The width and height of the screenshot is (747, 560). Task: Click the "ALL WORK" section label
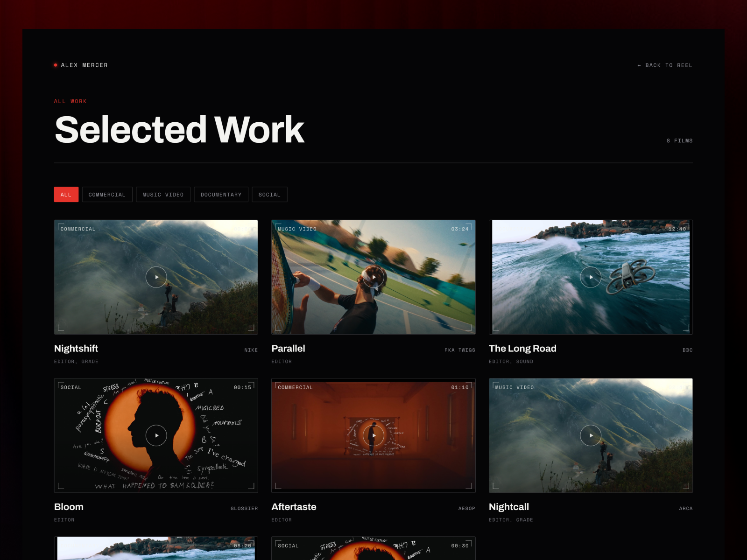(70, 101)
